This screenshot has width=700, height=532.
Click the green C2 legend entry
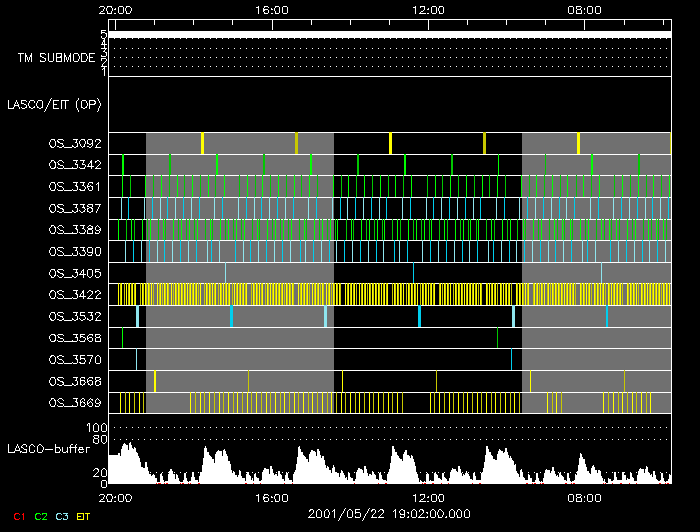coord(40,517)
